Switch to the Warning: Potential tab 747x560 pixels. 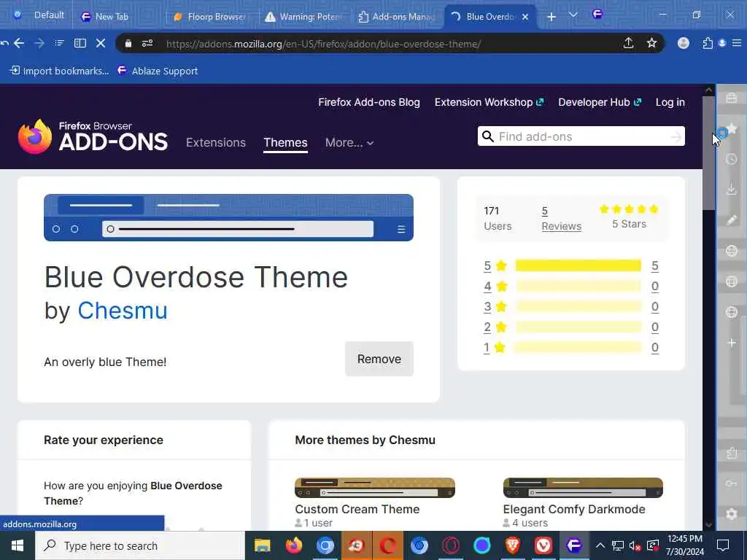[304, 17]
